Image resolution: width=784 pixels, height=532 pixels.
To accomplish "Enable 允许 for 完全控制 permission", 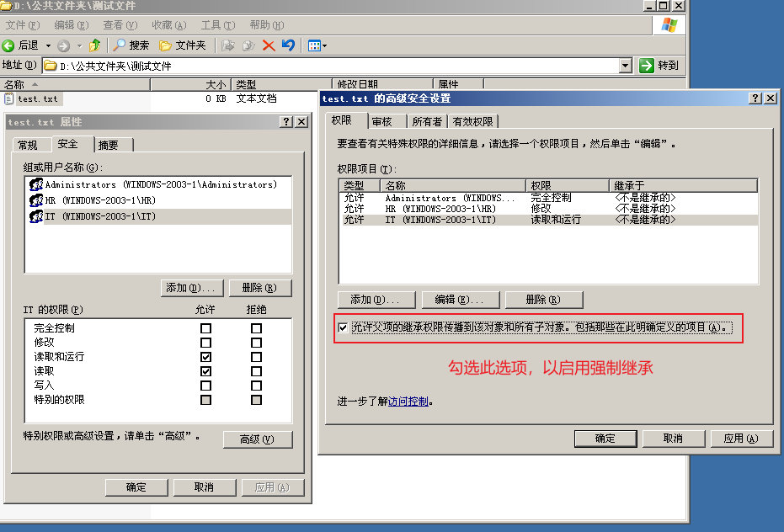I will coord(205,328).
